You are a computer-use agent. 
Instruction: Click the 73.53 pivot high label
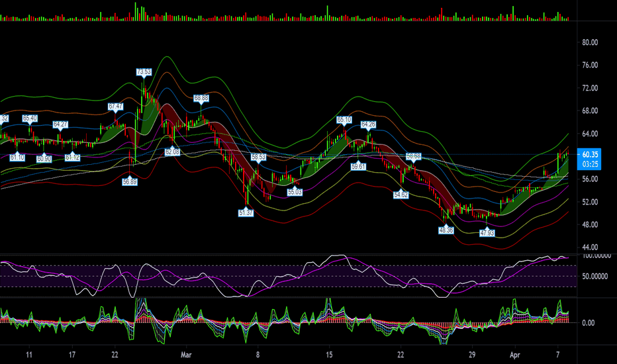click(x=144, y=71)
